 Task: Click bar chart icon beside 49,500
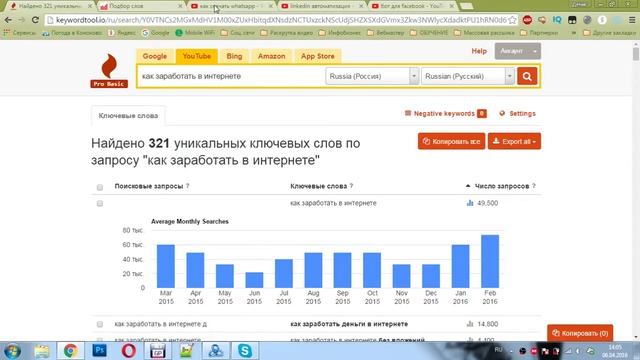tap(470, 203)
